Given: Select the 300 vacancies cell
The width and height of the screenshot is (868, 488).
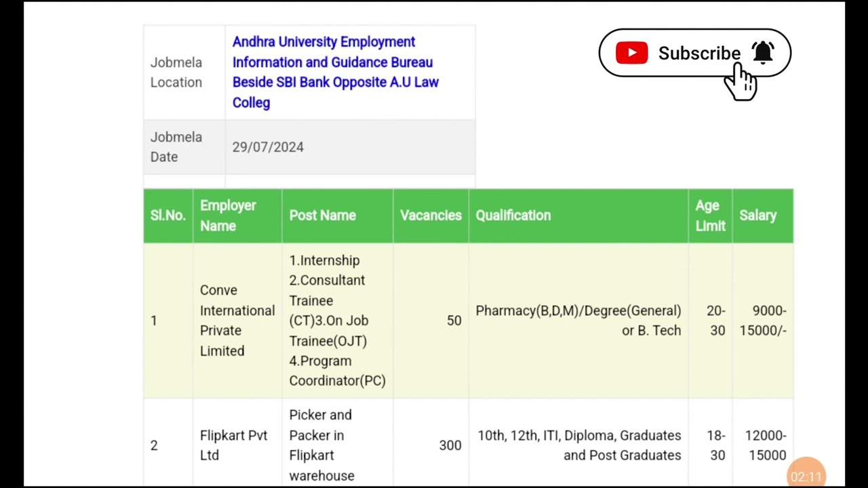Looking at the screenshot, I should [x=450, y=445].
